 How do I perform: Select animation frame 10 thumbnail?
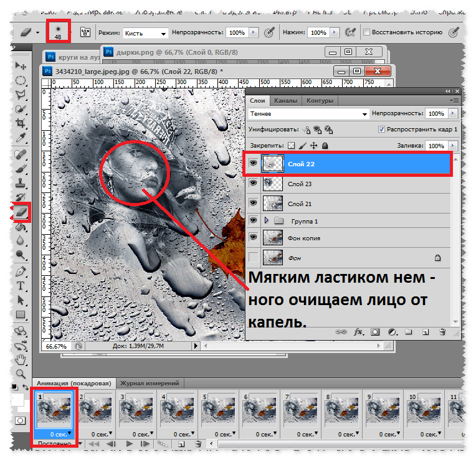point(424,411)
